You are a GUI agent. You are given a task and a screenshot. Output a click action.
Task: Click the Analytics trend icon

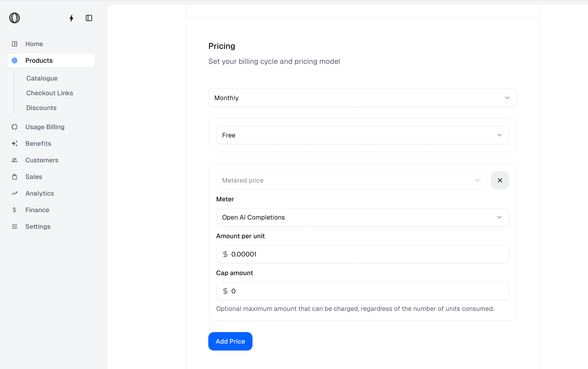[x=15, y=193]
